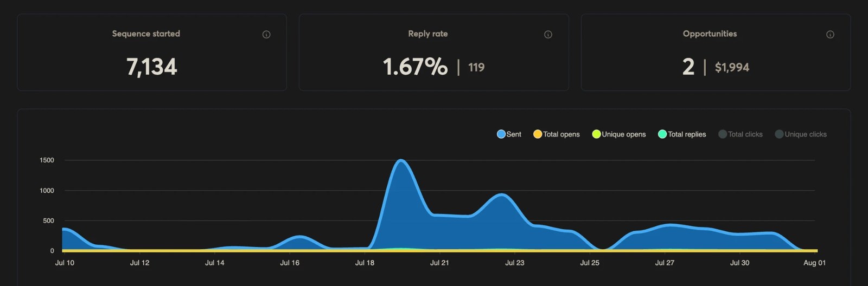Click the Jul 10 axis label

(65, 263)
